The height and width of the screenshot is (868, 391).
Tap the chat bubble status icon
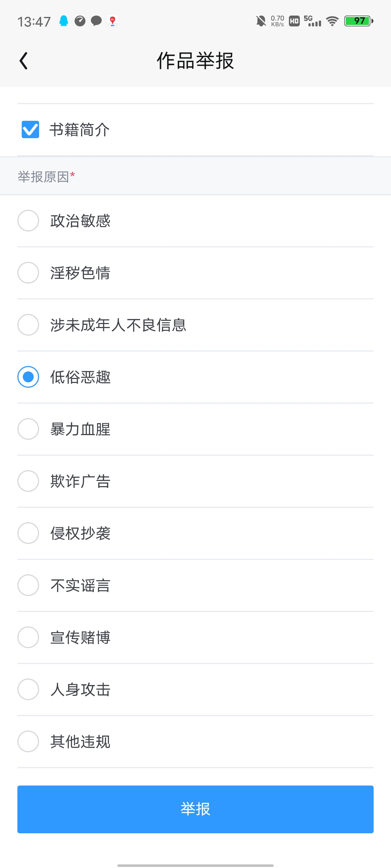point(96,21)
